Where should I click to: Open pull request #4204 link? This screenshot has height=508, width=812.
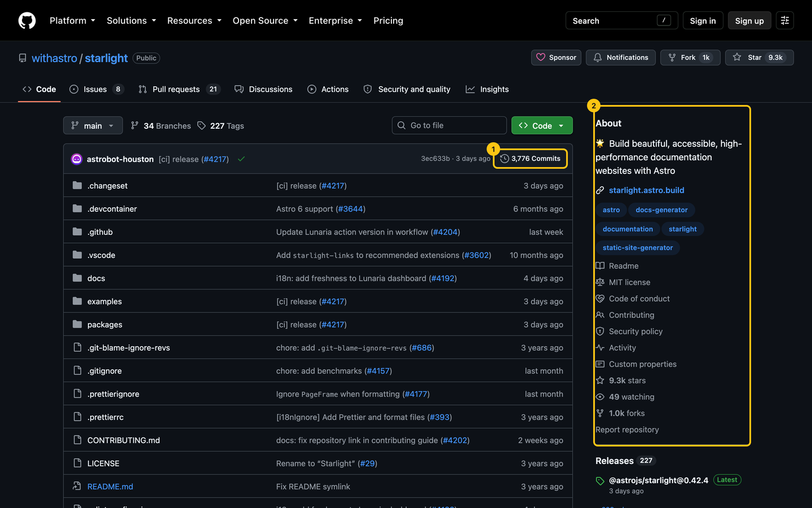pos(445,232)
